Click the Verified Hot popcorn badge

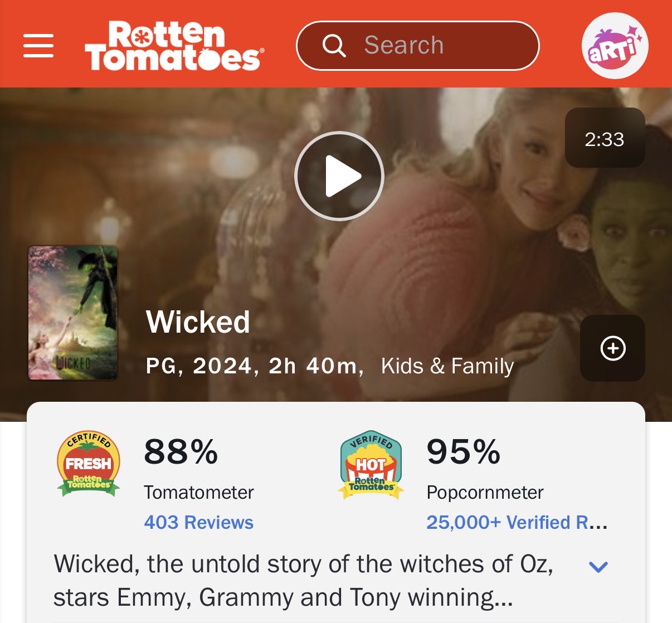pos(371,464)
